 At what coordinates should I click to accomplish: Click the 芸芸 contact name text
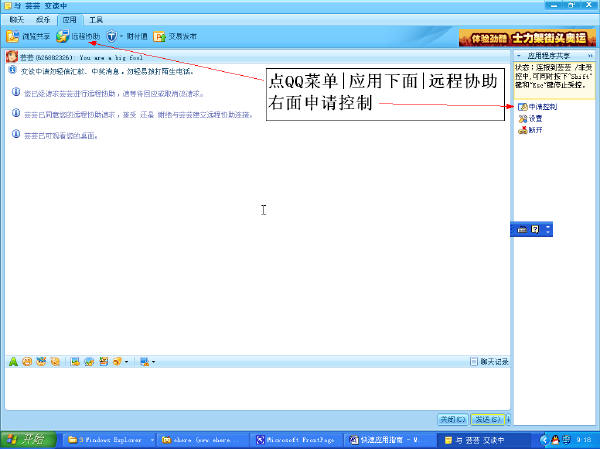point(26,57)
